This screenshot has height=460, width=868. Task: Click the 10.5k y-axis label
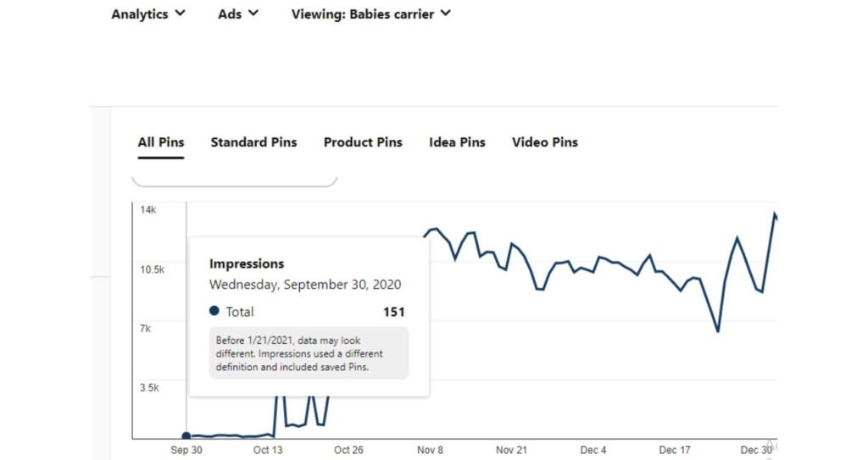(153, 269)
